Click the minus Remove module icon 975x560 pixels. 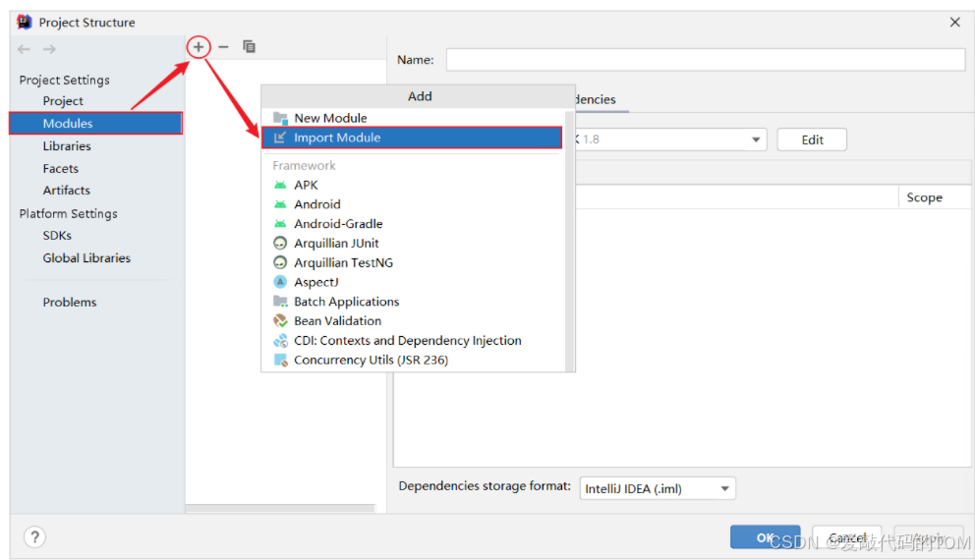click(x=223, y=46)
